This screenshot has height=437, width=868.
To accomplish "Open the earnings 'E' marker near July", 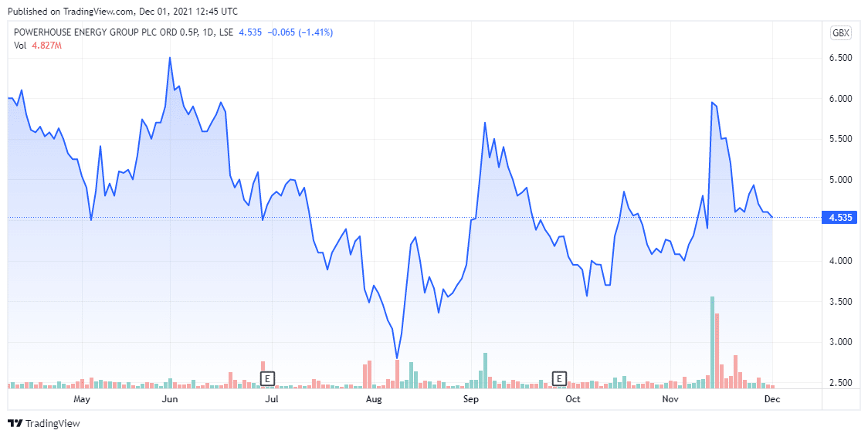I will 267,379.
